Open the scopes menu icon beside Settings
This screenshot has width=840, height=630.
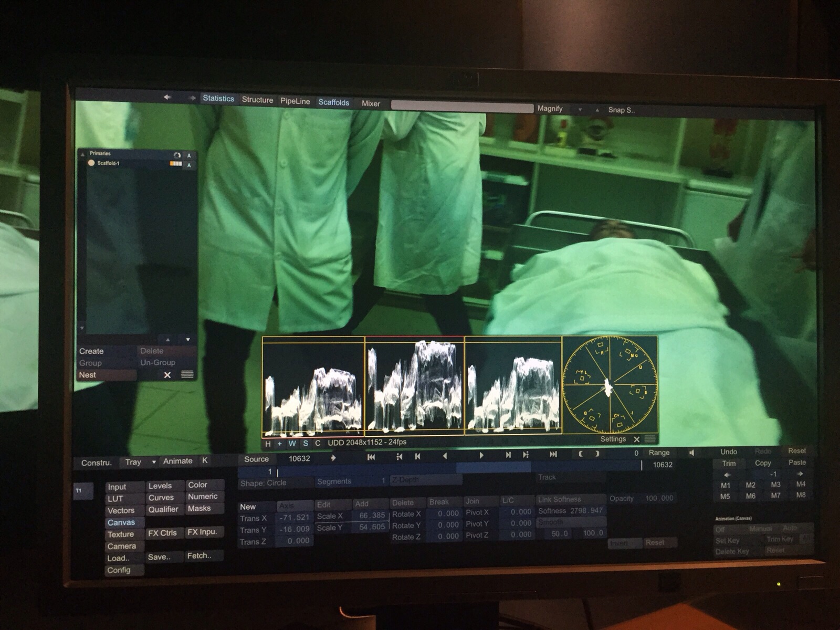[650, 439]
